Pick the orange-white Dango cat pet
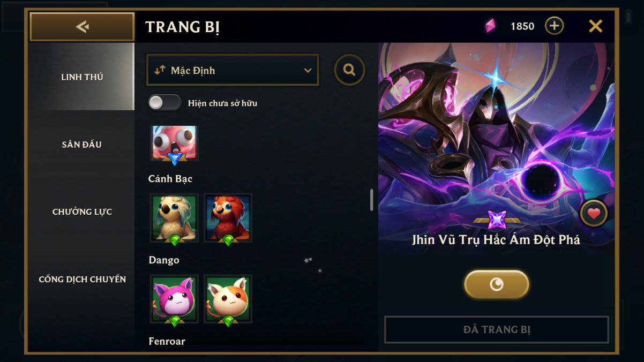 click(228, 299)
